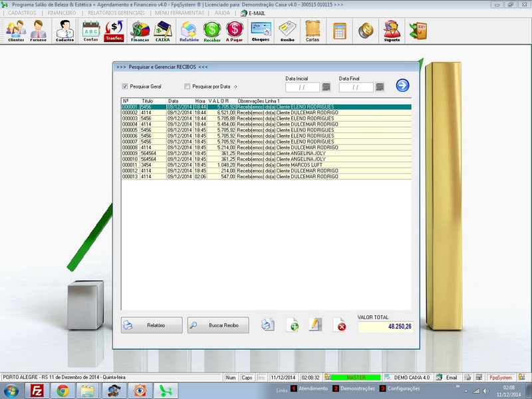
Task: Launch the calculator toolbar icon
Action: (x=340, y=31)
